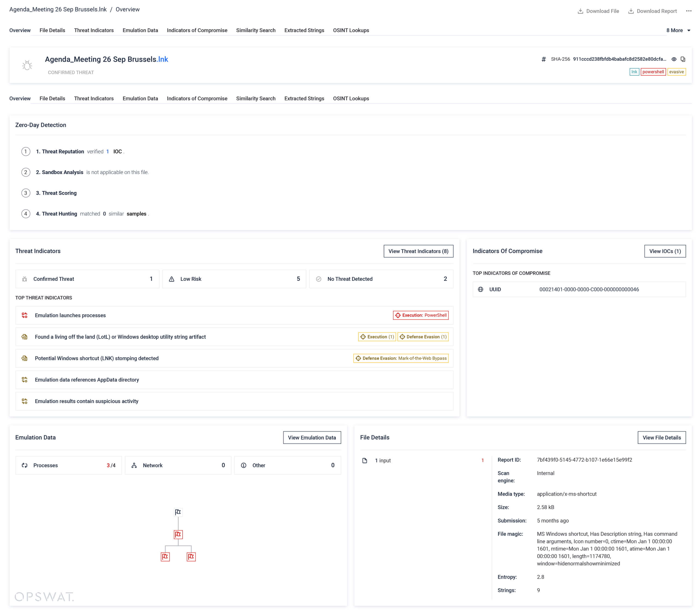Click the Download Report icon

[x=630, y=11]
